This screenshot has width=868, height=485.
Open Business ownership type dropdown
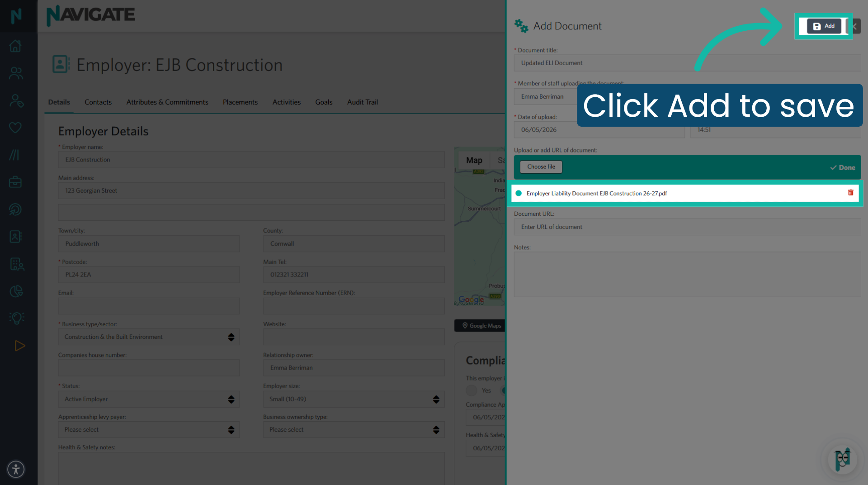(354, 430)
